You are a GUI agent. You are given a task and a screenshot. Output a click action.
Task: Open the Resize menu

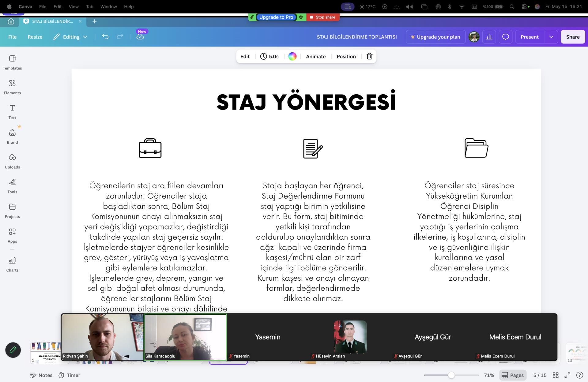tap(35, 37)
